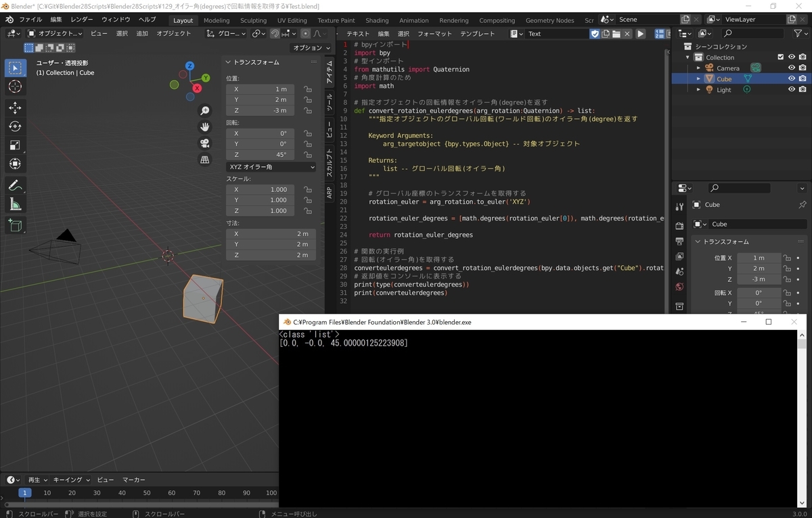Activate the Scale tool
Screen dimensions: 812x518
[x=16, y=143]
